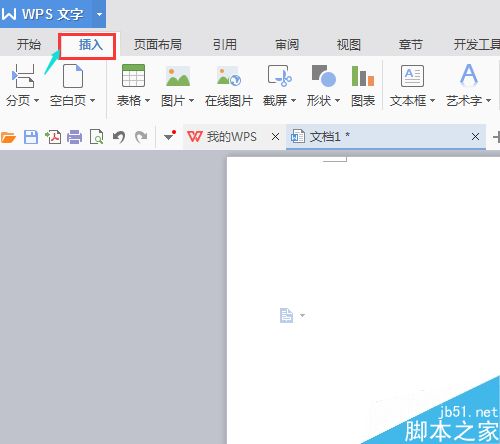500x444 pixels.
Task: Click the 表格 table icon
Action: click(x=133, y=76)
